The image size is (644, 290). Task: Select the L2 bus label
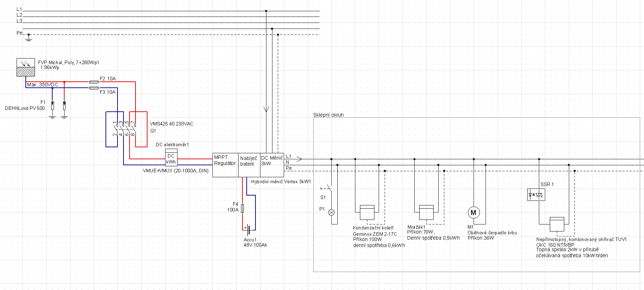pos(19,15)
